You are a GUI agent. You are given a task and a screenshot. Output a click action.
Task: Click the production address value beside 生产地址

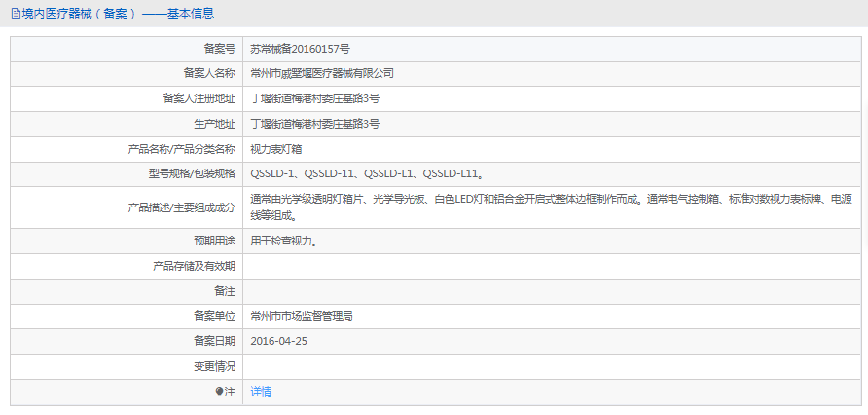[314, 124]
